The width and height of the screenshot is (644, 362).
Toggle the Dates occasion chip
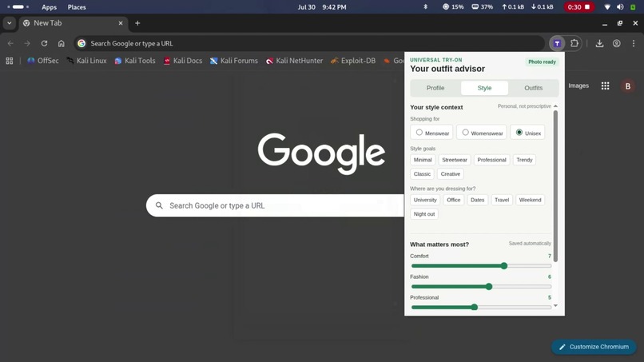[477, 200]
